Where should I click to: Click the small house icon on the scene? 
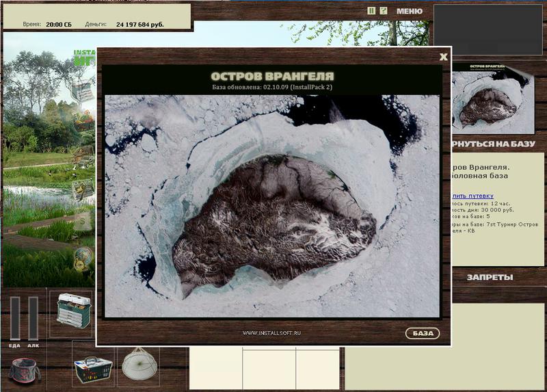[83, 155]
